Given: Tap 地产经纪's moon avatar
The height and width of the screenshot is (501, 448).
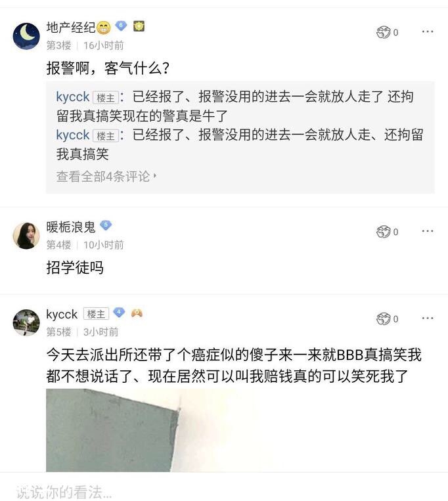Looking at the screenshot, I should click(x=26, y=35).
